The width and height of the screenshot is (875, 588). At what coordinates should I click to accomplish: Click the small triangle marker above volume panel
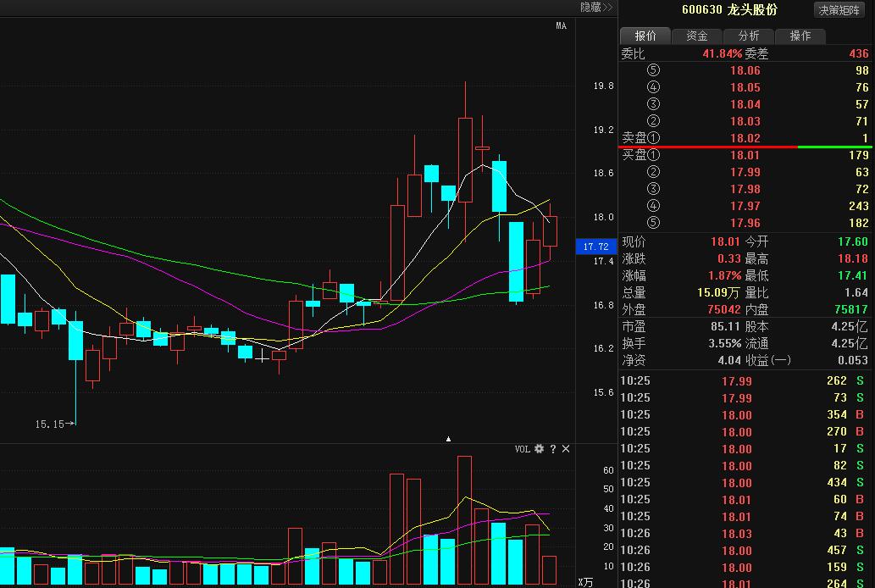click(x=448, y=439)
